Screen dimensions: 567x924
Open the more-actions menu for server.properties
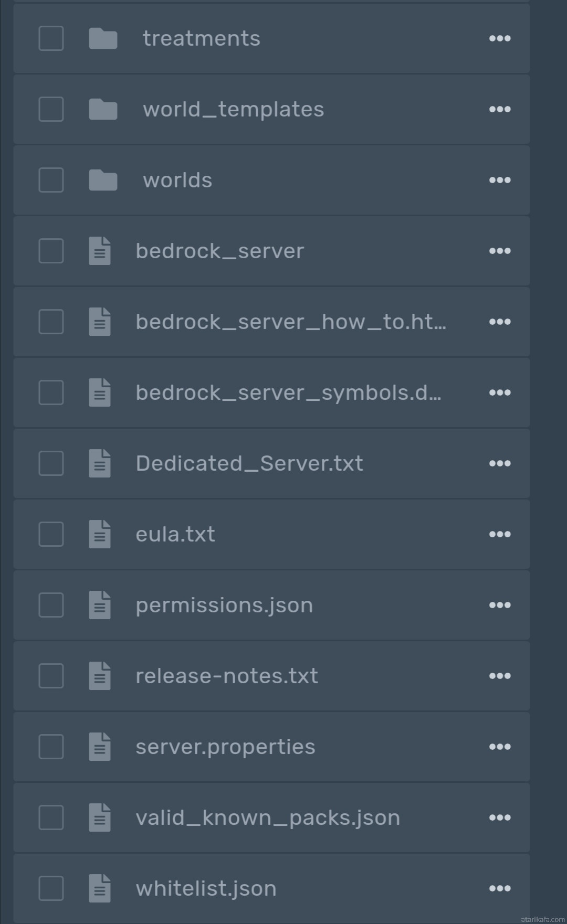500,747
